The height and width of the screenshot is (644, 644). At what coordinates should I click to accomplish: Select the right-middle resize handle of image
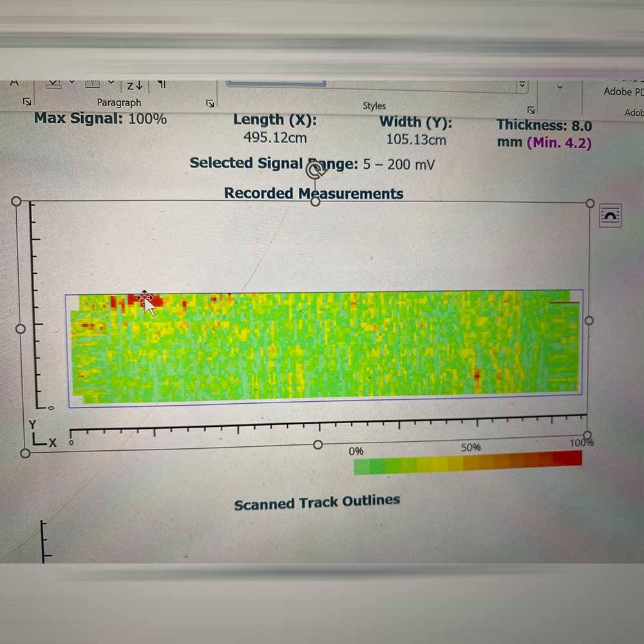click(589, 320)
